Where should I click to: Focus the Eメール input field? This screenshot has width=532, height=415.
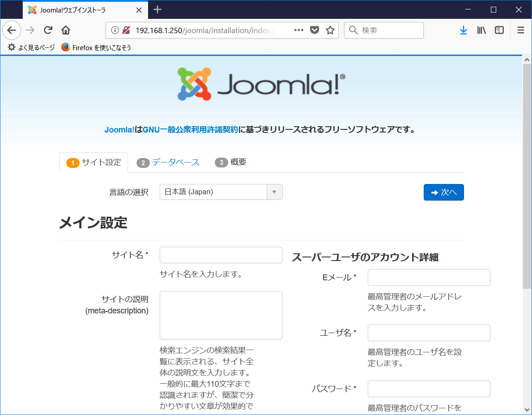[x=429, y=277]
